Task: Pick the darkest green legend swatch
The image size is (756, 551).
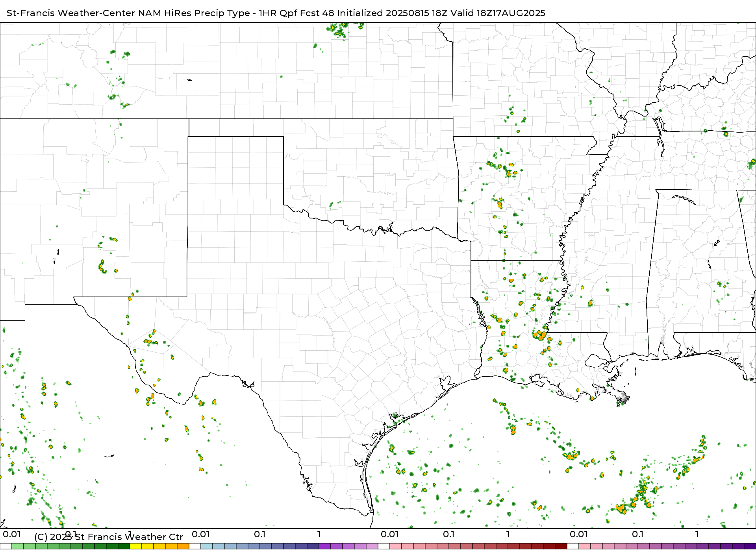Action: (124, 546)
